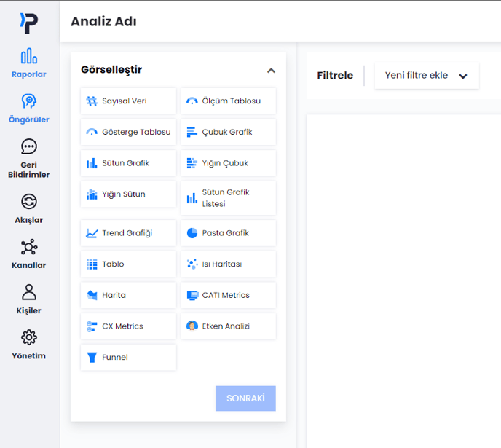Choose Etken Analizi option
This screenshot has width=501, height=448.
click(x=228, y=326)
